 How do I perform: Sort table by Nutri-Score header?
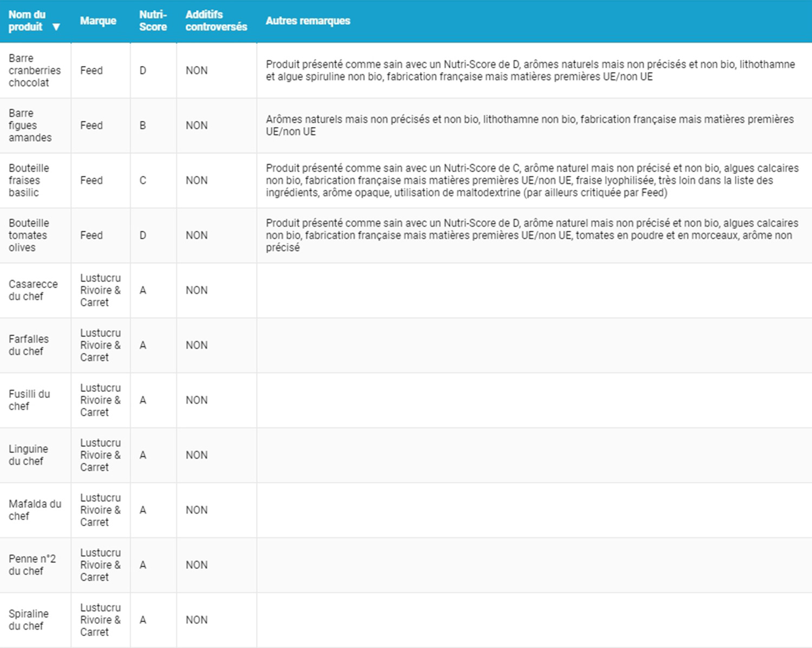(153, 21)
